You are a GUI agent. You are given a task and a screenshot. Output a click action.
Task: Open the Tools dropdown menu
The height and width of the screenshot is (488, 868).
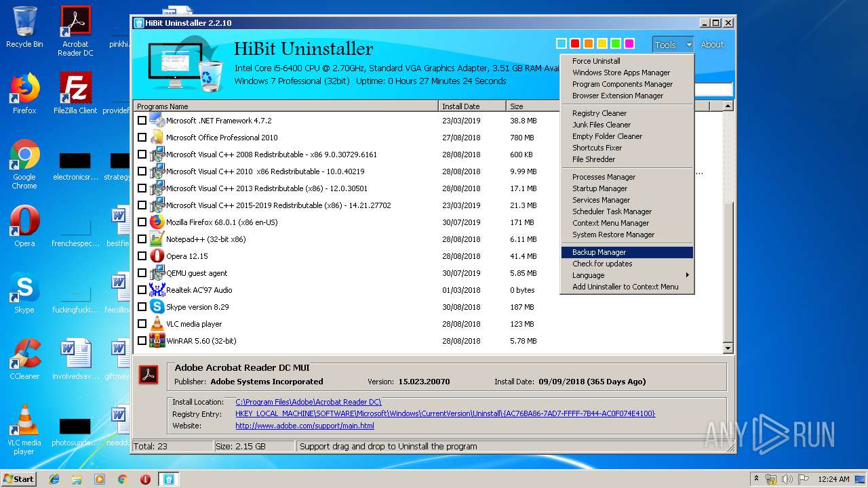[673, 44]
